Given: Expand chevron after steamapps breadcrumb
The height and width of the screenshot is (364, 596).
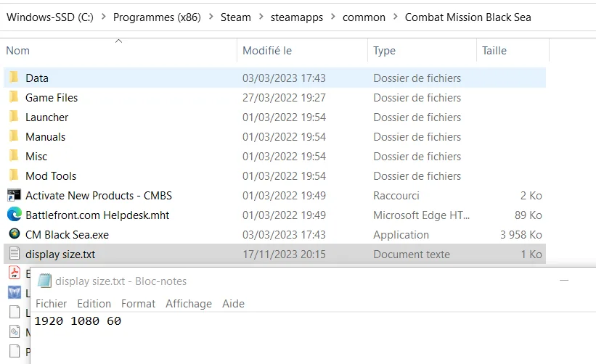Looking at the screenshot, I should pos(333,17).
